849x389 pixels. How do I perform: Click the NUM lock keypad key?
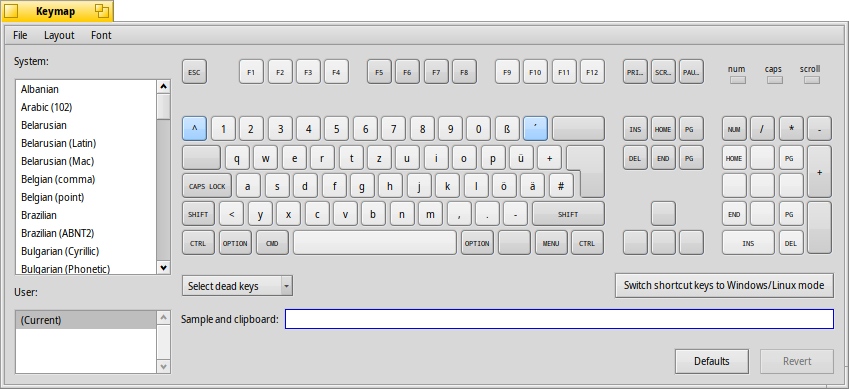coord(734,129)
